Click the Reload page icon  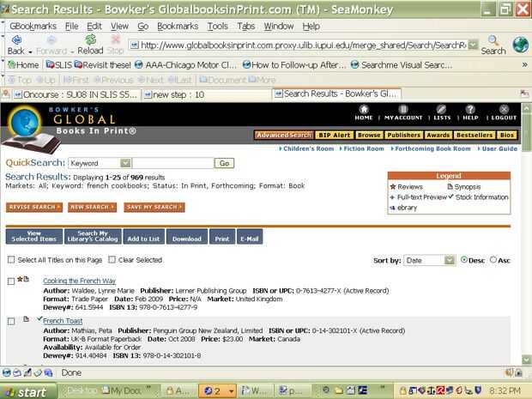pyautogui.click(x=91, y=39)
